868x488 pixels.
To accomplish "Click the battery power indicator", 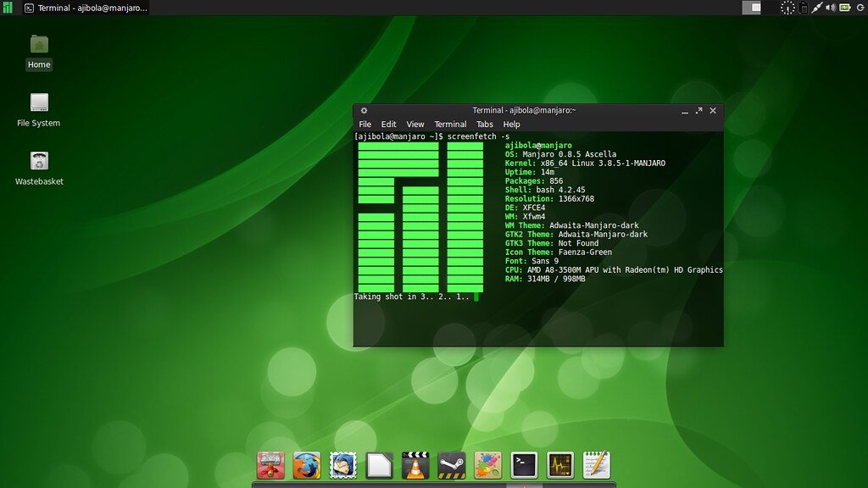I will point(845,8).
